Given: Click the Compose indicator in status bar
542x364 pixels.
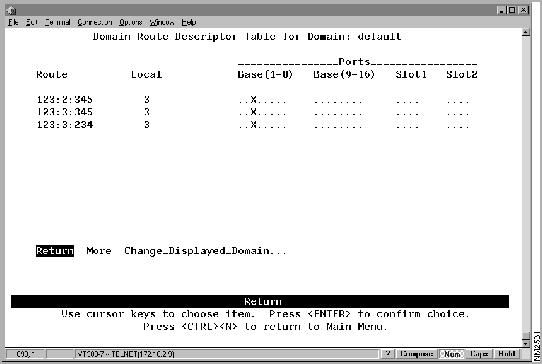Looking at the screenshot, I should (x=416, y=354).
